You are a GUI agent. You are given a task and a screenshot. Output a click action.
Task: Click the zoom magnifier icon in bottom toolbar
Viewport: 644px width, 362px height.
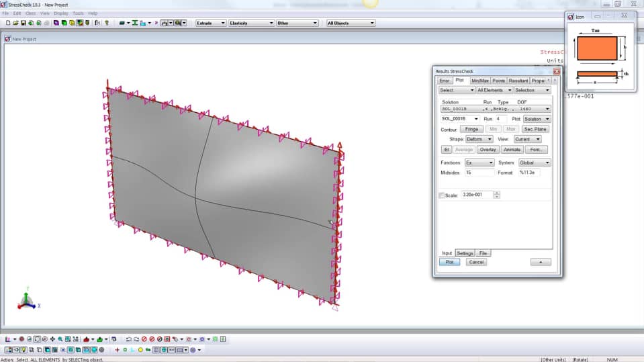(60, 339)
